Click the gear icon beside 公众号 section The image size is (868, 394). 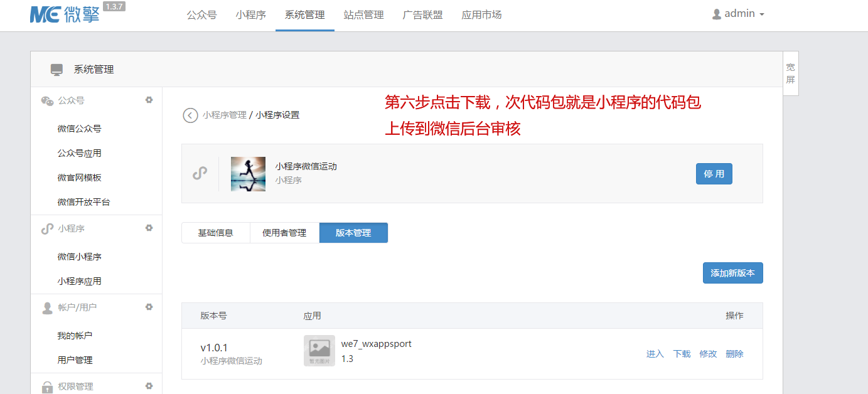point(149,100)
